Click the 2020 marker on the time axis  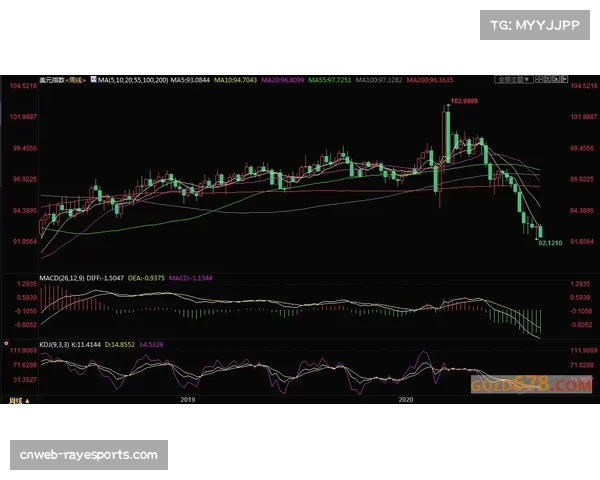click(x=406, y=400)
